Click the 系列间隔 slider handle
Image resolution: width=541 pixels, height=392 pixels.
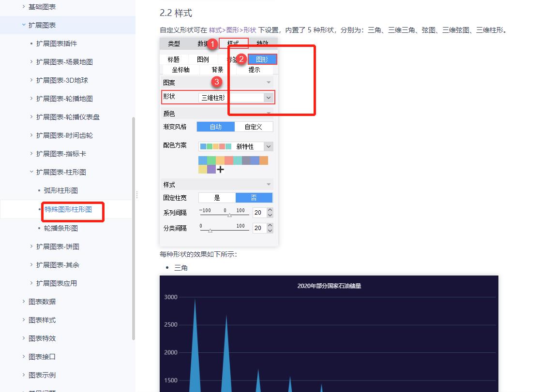(x=229, y=215)
